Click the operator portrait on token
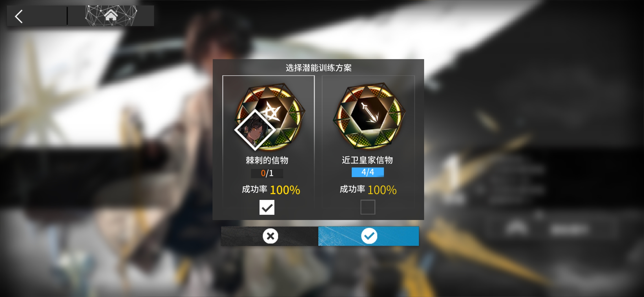 (255, 130)
